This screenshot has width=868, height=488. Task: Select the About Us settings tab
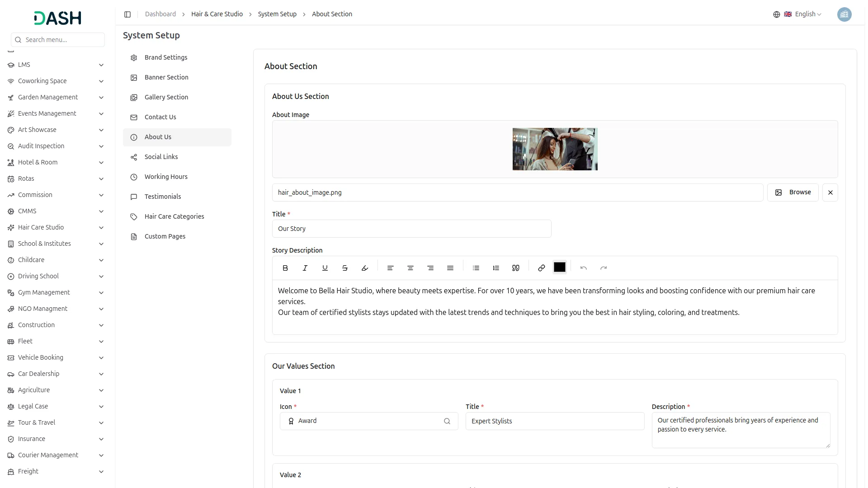pos(177,137)
